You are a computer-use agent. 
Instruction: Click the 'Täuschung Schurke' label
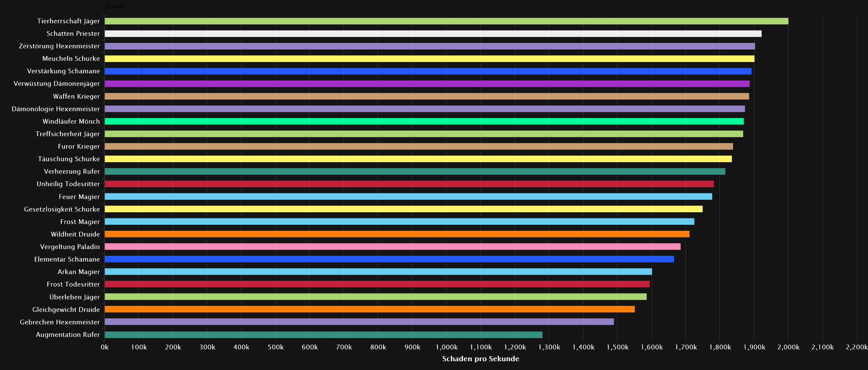(69, 159)
